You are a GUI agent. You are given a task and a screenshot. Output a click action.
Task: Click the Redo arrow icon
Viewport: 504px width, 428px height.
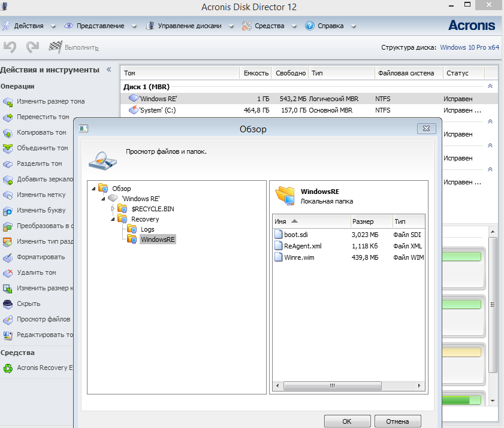(32, 47)
